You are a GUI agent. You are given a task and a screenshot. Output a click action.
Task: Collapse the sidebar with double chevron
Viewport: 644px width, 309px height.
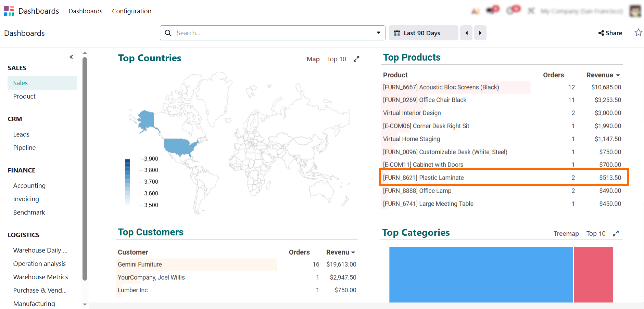click(x=71, y=57)
